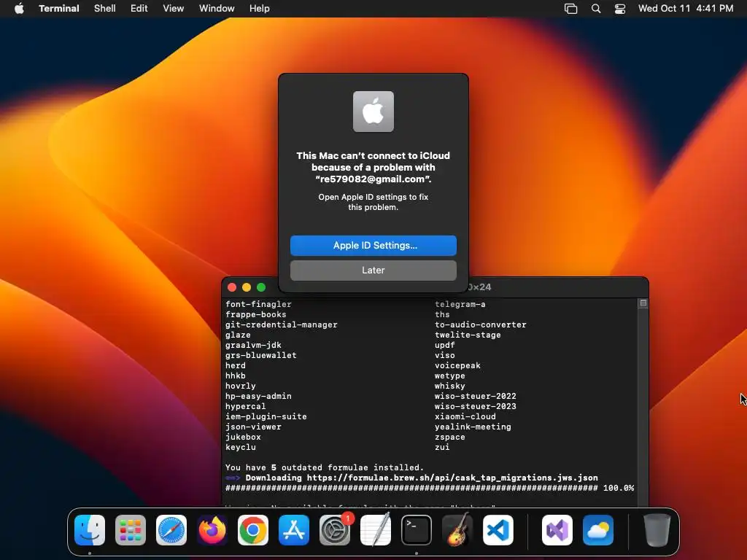Click the Terminal dock icon
Viewport: 747px width, 560px height.
click(417, 530)
